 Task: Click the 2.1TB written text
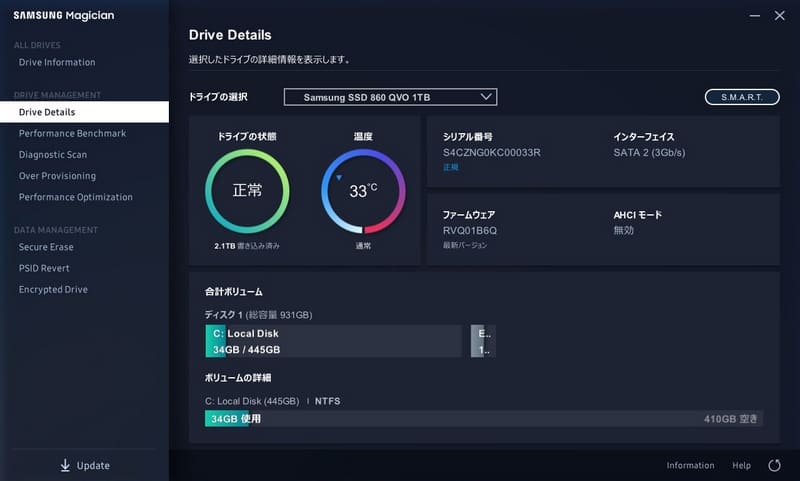click(247, 246)
